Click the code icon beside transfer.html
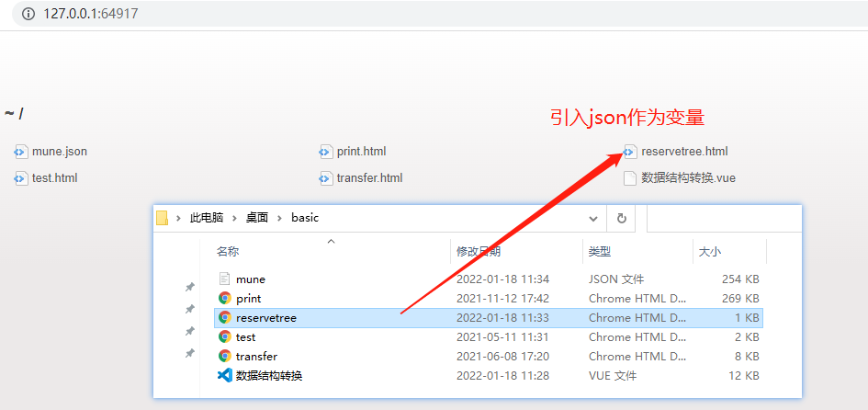868x410 pixels. point(325,178)
